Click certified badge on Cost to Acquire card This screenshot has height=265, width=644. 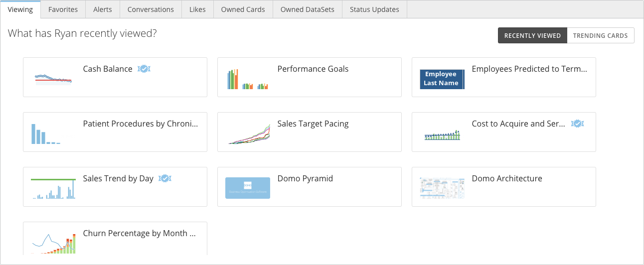click(x=577, y=124)
